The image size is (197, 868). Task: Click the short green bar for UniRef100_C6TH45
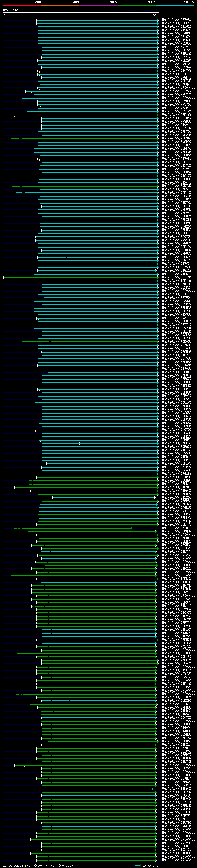(73, 528)
